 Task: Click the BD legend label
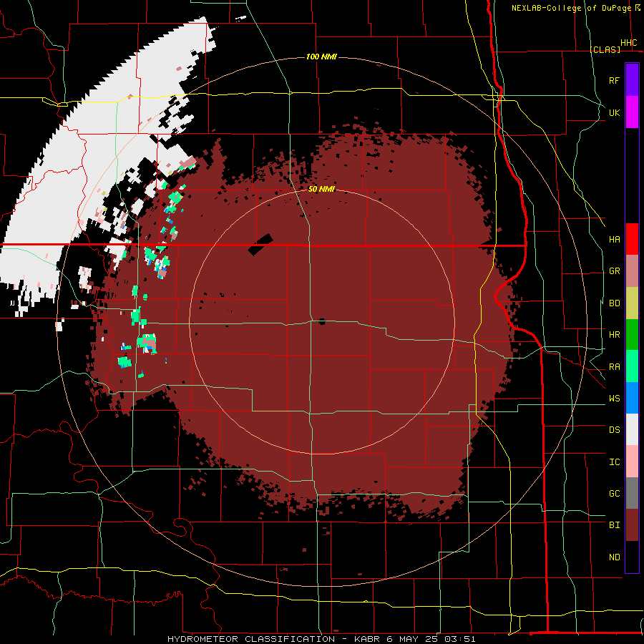615,303
